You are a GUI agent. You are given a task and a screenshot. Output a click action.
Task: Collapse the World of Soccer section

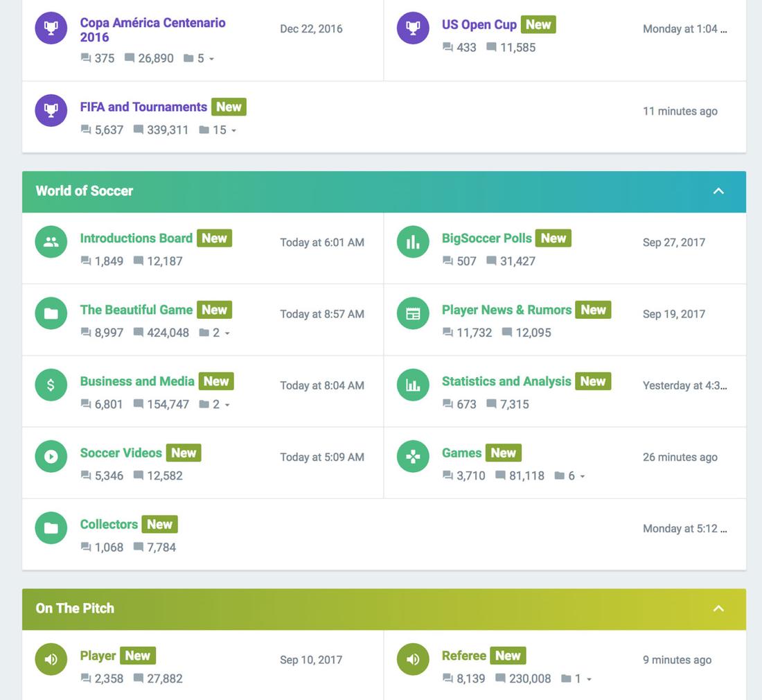pos(718,191)
